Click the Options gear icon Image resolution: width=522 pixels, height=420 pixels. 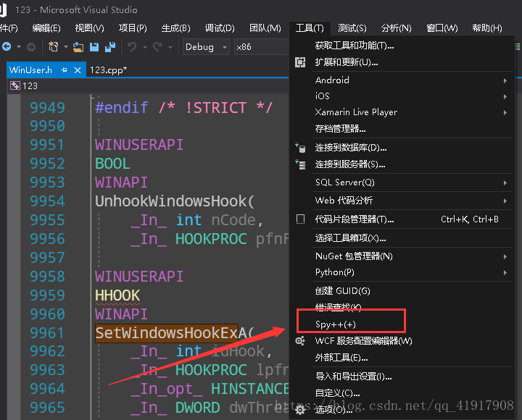(300, 410)
